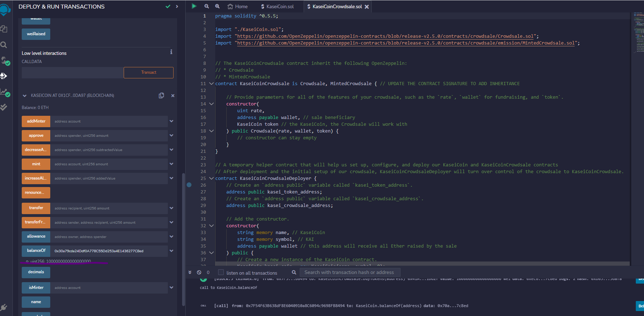Screen dimensions: 644x316
Task: Copy the KASEICOIN contract address
Action: [x=161, y=95]
